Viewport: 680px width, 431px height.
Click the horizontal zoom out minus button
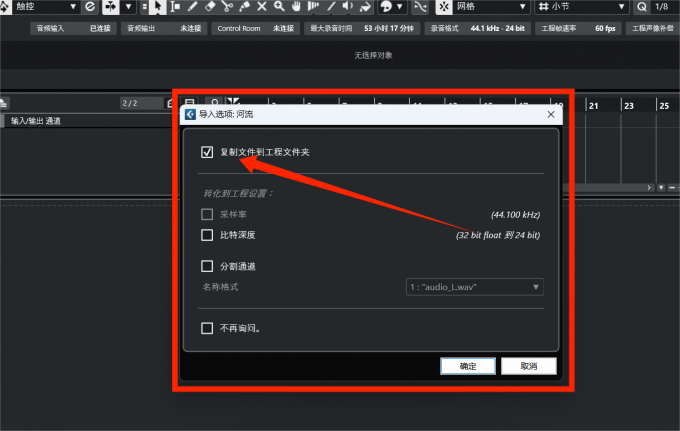click(672, 188)
